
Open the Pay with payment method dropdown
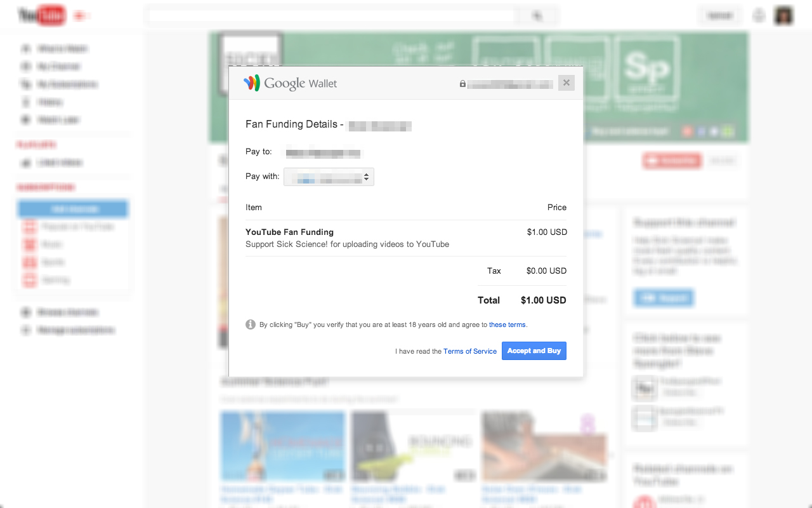pyautogui.click(x=329, y=177)
